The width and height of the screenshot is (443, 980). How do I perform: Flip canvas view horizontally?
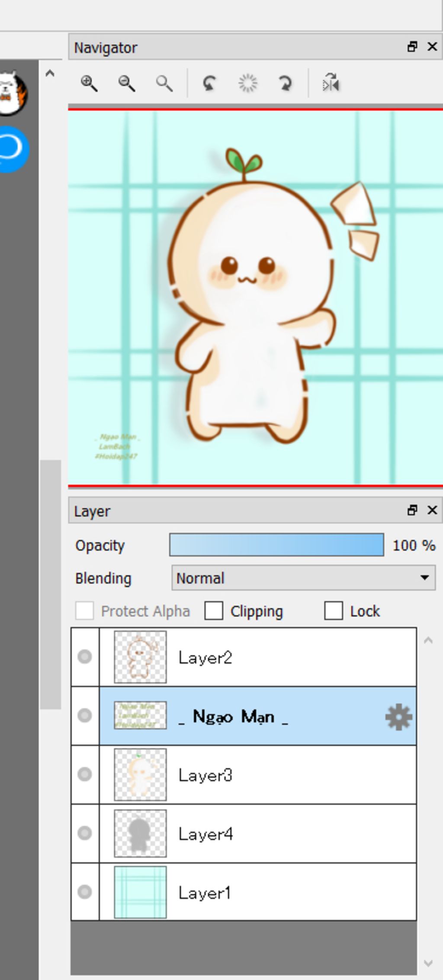pos(331,83)
